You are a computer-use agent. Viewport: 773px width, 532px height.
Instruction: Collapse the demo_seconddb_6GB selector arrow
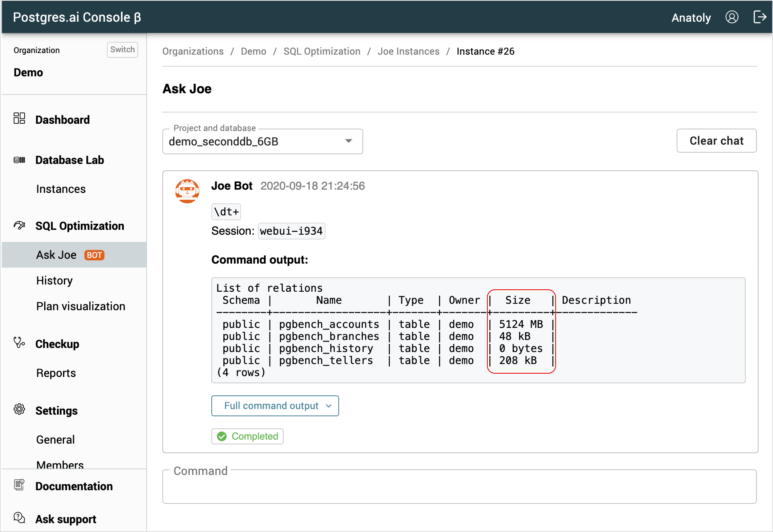click(348, 141)
